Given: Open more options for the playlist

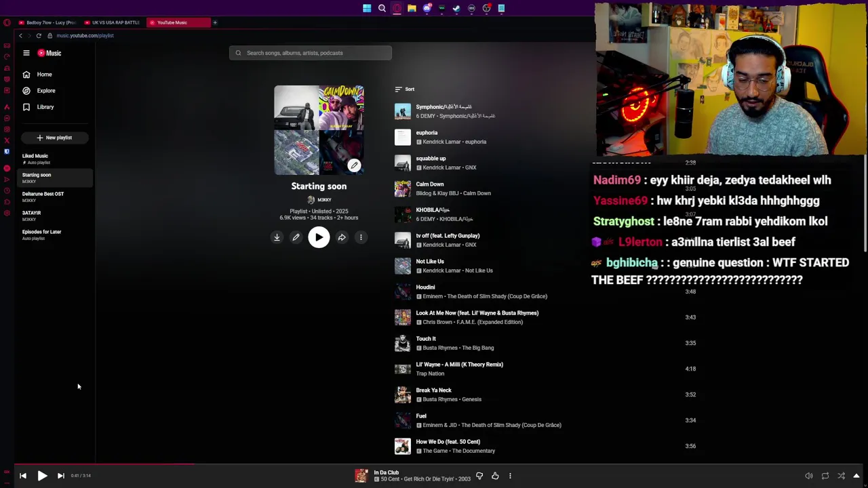Looking at the screenshot, I should pyautogui.click(x=361, y=237).
